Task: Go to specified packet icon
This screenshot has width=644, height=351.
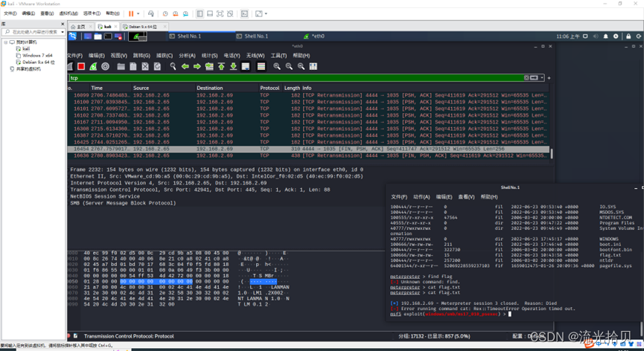Action: pos(209,66)
